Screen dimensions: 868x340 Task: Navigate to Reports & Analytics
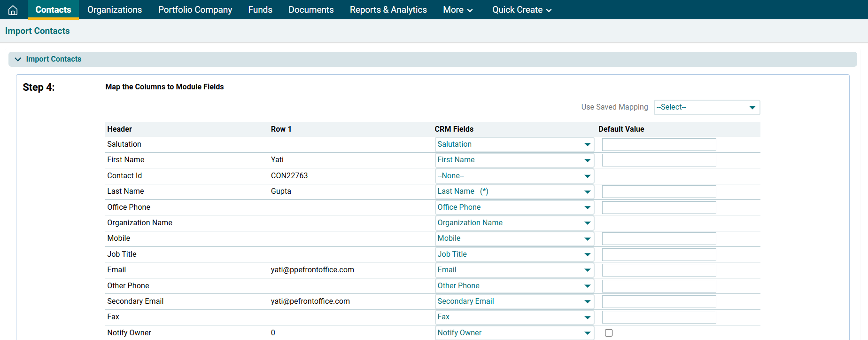[388, 10]
